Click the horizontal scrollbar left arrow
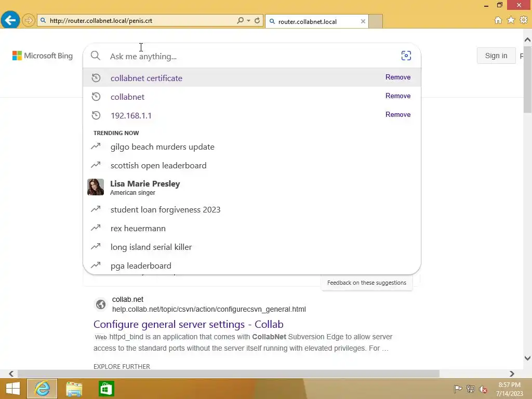Image resolution: width=532 pixels, height=399 pixels. [11, 374]
